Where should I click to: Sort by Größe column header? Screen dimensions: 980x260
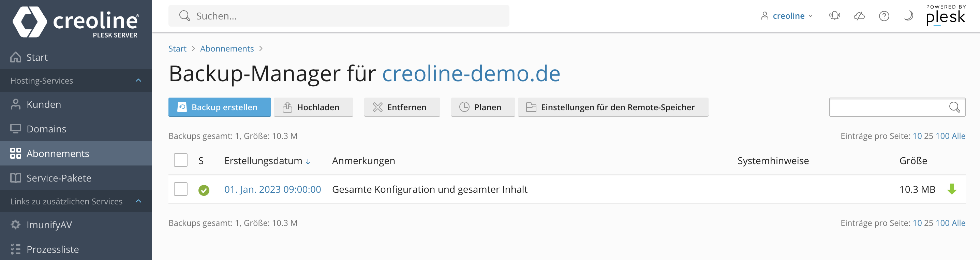tap(913, 161)
